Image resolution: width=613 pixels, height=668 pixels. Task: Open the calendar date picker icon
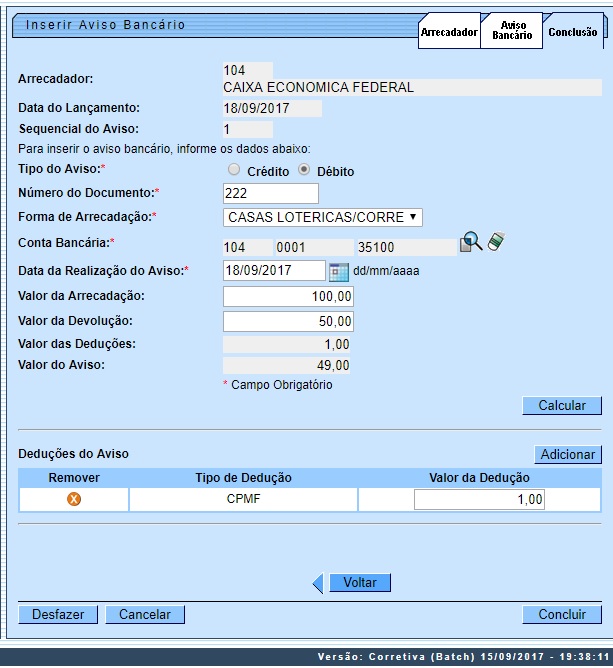click(x=338, y=271)
